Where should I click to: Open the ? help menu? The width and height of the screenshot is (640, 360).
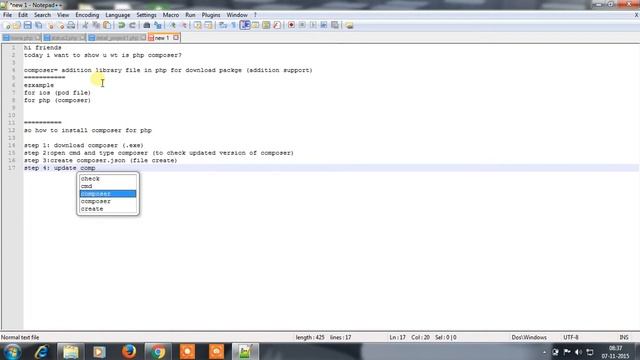[x=256, y=15]
